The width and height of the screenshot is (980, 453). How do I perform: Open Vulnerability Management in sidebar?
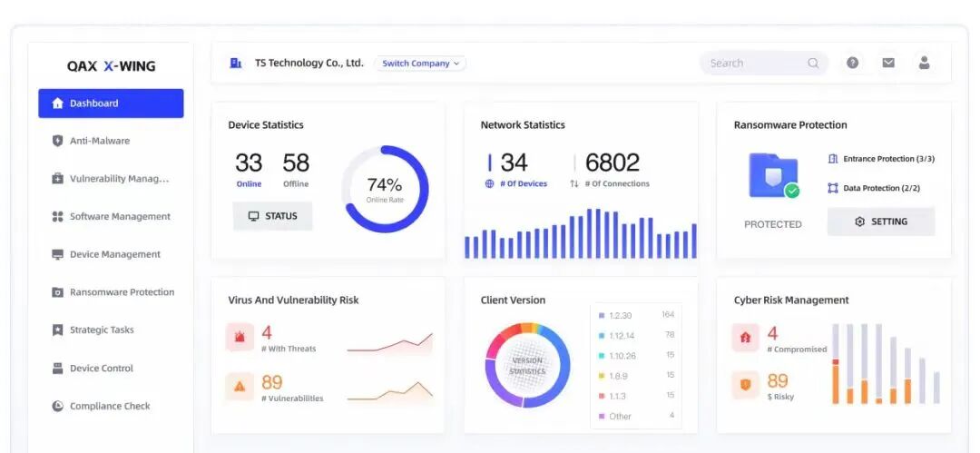coord(118,179)
